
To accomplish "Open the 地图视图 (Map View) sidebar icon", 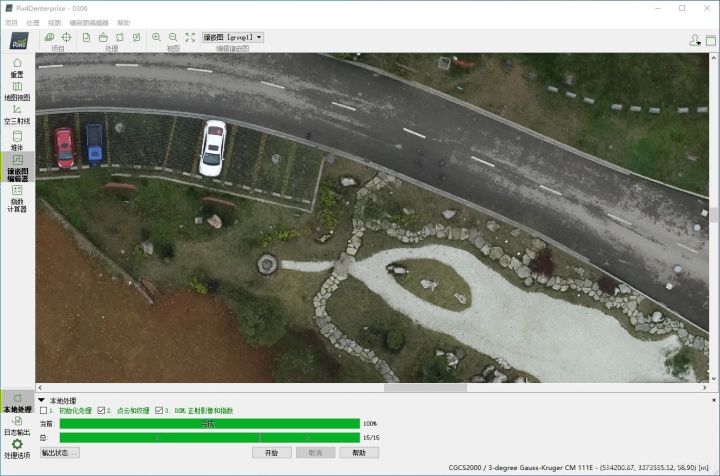I will coord(17,91).
